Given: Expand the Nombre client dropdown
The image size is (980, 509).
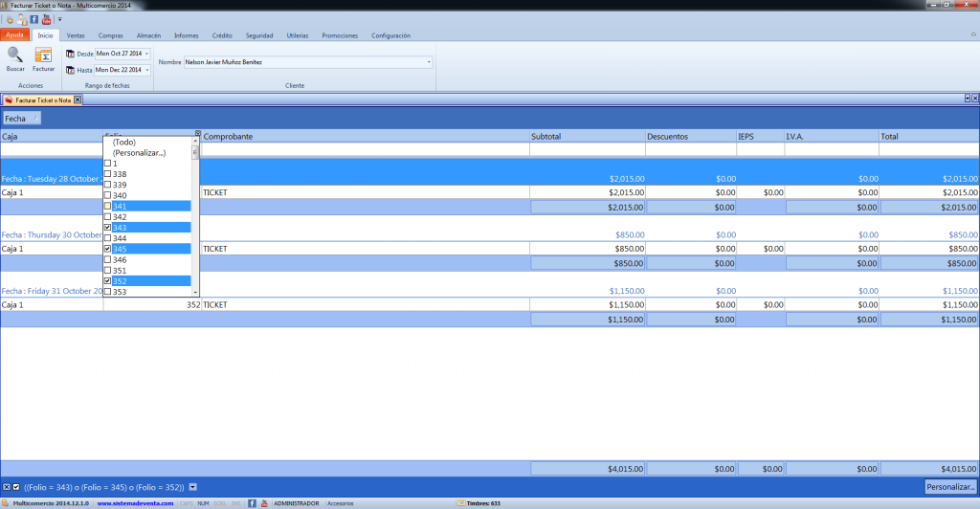Looking at the screenshot, I should click(x=429, y=62).
